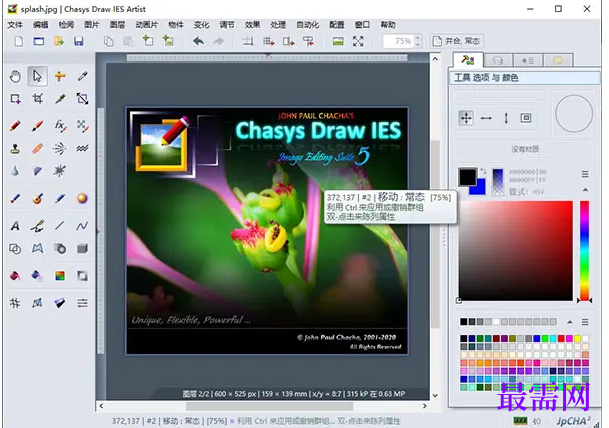
Task: Select the arrow Move tool
Action: tap(37, 76)
